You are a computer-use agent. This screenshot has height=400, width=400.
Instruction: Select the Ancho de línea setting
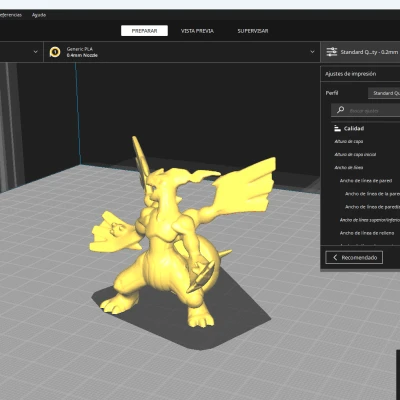click(349, 167)
